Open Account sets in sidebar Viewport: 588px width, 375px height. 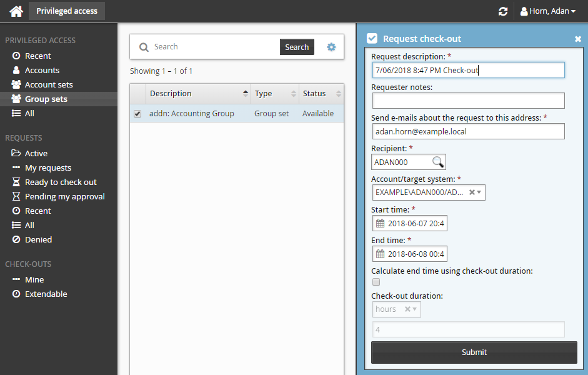49,84
